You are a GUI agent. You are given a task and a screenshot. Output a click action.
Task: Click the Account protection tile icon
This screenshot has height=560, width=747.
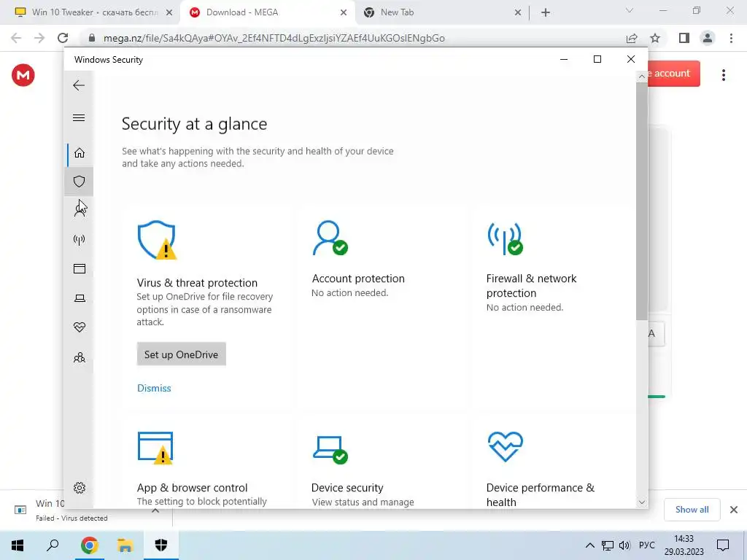330,238
